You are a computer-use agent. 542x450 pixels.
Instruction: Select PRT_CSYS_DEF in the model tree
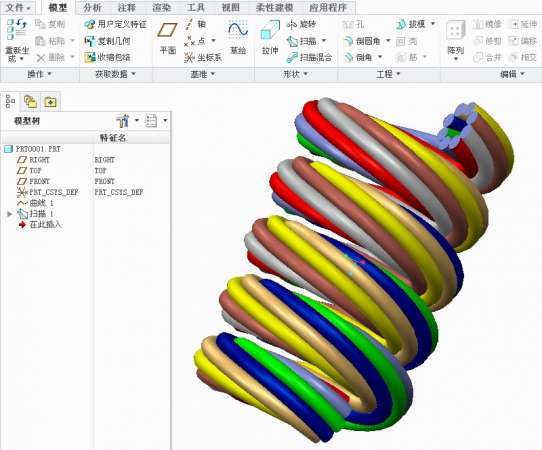tap(48, 192)
